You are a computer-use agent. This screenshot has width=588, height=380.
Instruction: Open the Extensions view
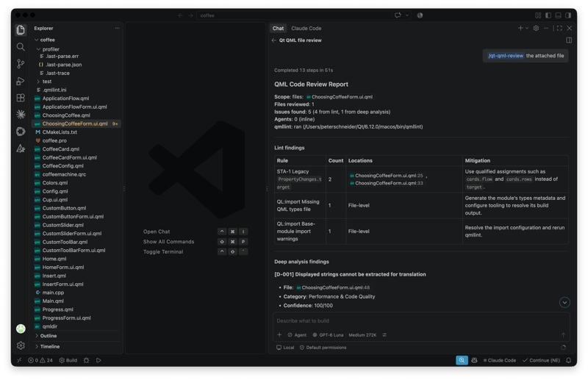21,98
